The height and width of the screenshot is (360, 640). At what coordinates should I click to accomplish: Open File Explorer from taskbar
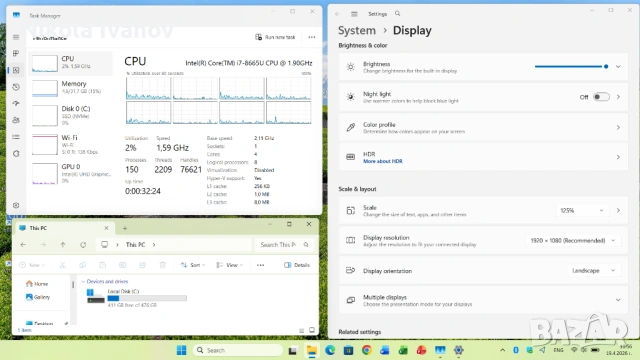click(x=312, y=350)
